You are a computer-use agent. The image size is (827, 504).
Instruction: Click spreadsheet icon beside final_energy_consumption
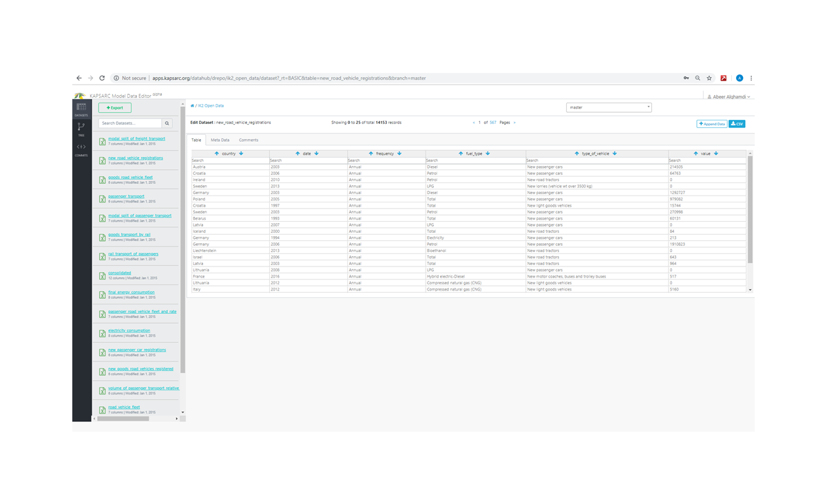pos(102,295)
